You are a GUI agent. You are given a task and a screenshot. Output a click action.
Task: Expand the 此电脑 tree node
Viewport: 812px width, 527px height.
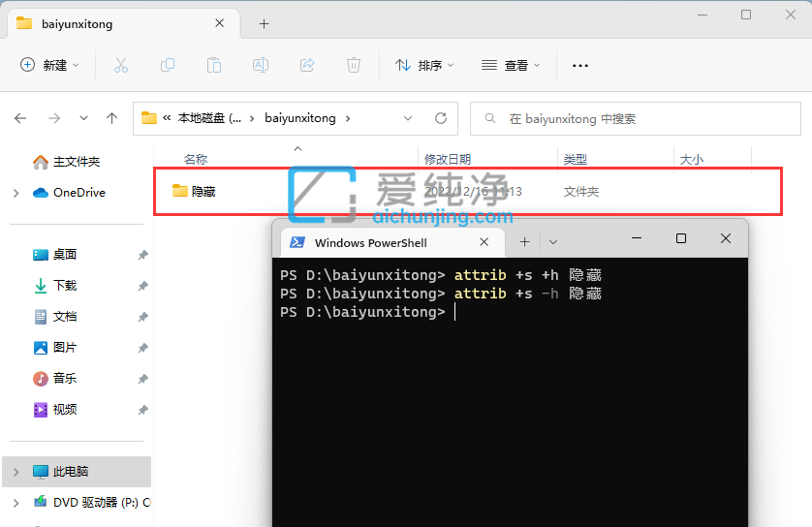(16, 472)
